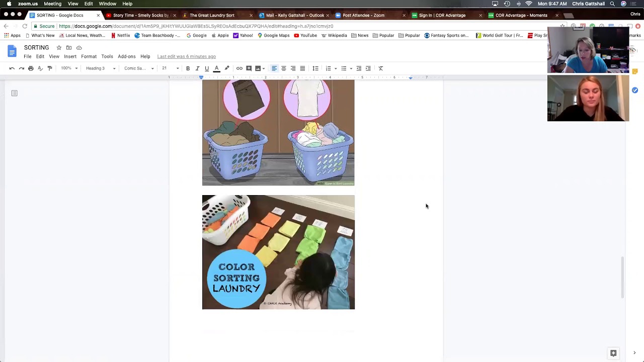Open the insert image dropdown
The width and height of the screenshot is (644, 362).
click(260, 68)
